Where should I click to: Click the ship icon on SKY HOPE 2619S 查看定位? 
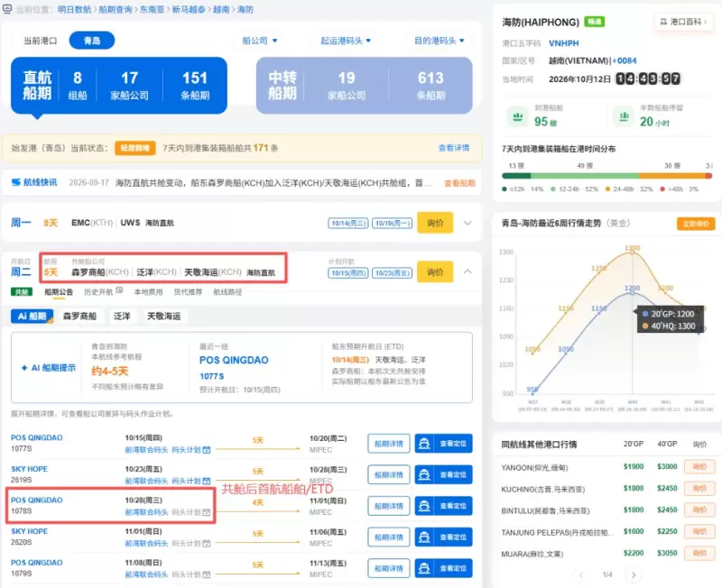424,474
